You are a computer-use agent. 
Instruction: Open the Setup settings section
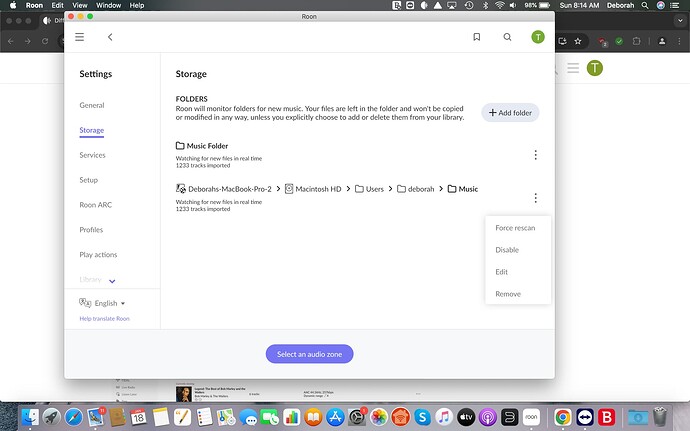(x=88, y=180)
